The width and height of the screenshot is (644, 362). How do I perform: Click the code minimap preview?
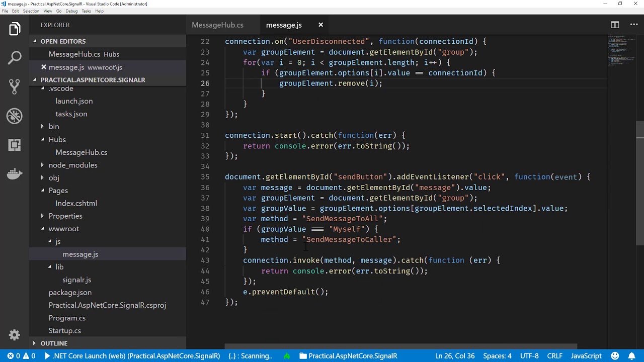(x=621, y=52)
